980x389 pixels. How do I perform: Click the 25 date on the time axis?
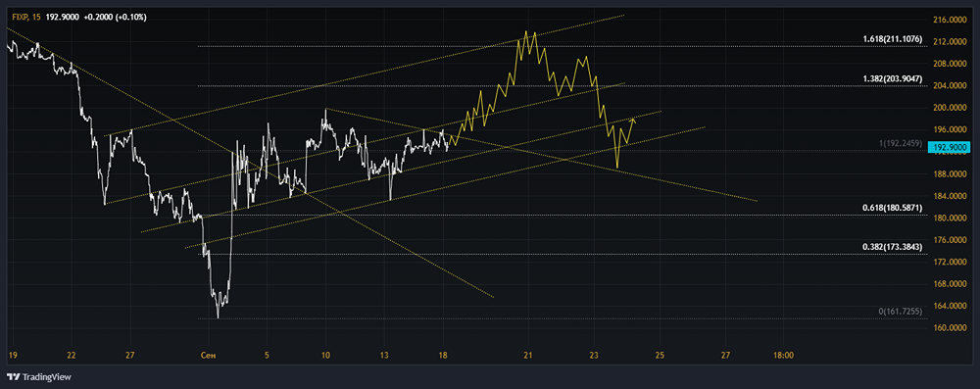click(x=660, y=356)
